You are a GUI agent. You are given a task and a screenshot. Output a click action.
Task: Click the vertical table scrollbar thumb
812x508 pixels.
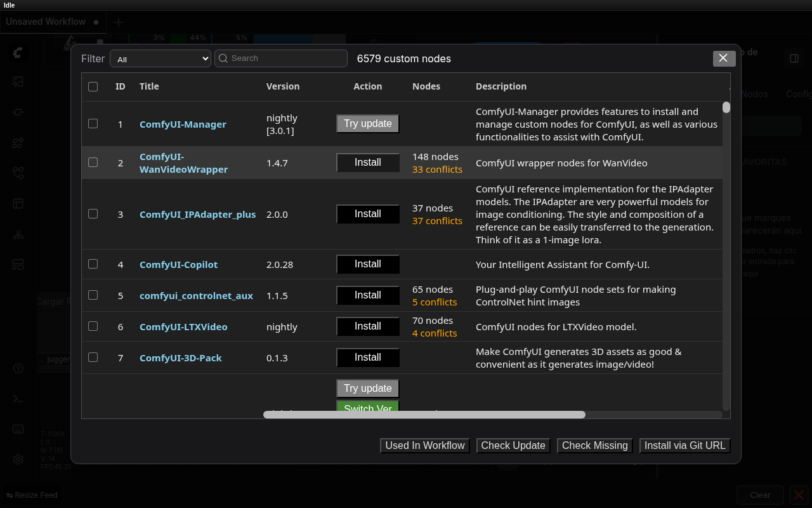pos(726,107)
